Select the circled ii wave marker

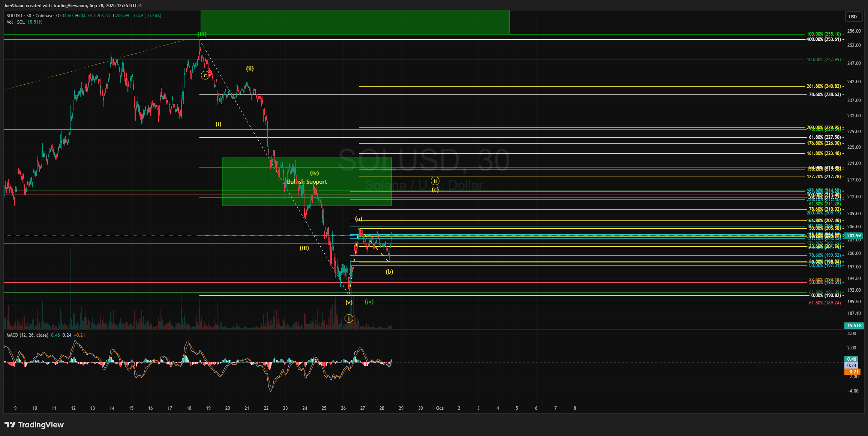point(435,181)
